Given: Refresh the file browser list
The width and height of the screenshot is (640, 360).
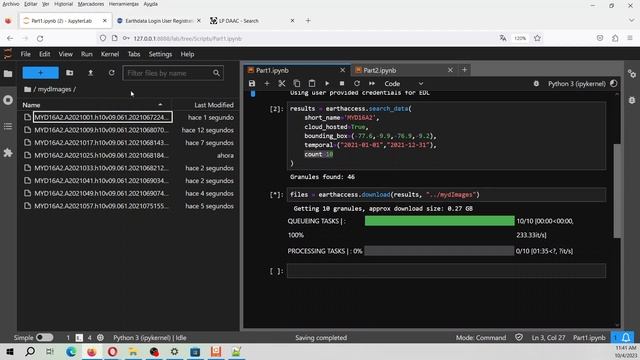Looking at the screenshot, I should pos(111,73).
